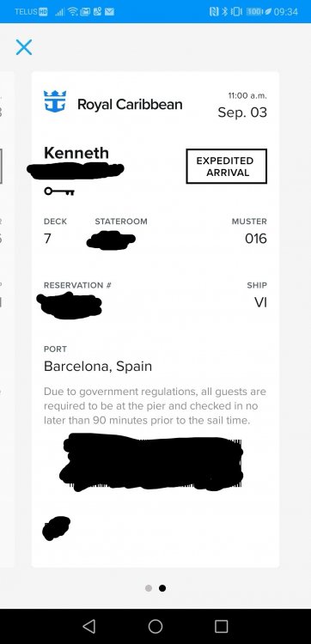Image resolution: width=311 pixels, height=644 pixels.
Task: Select the first page indicator dot
Action: [149, 588]
